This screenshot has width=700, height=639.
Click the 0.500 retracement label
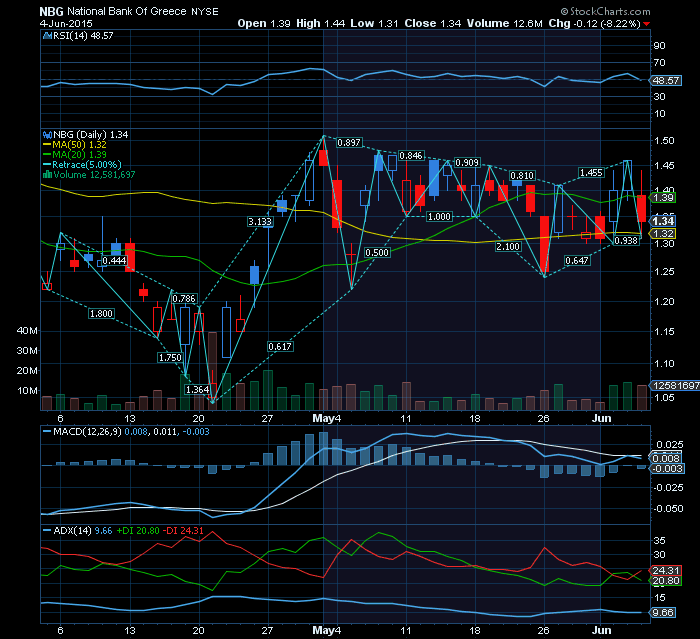coord(377,253)
